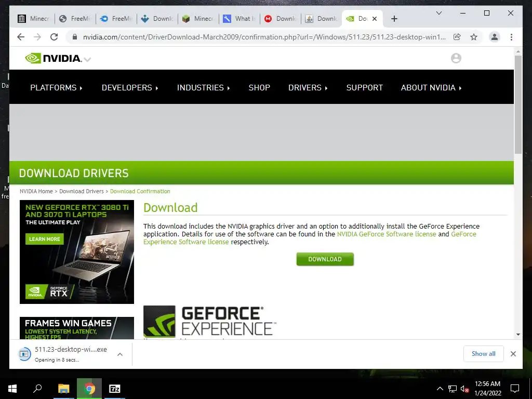Switch to the first FreeMi tab
The image size is (532, 399).
tap(75, 19)
